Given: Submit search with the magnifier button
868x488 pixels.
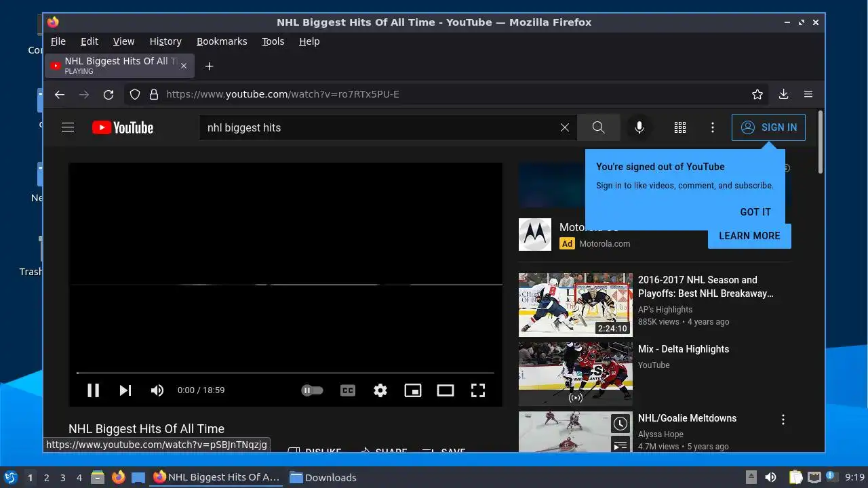Looking at the screenshot, I should [598, 127].
